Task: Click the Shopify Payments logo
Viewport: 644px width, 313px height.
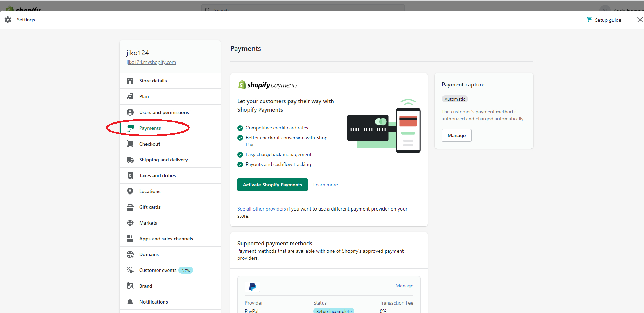Action: pyautogui.click(x=267, y=85)
